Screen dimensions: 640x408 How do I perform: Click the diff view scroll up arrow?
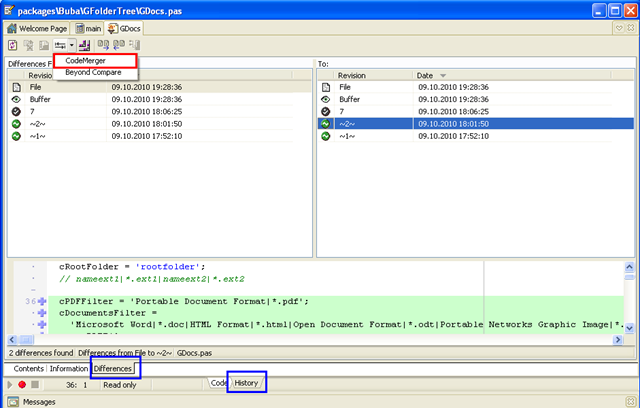629,267
